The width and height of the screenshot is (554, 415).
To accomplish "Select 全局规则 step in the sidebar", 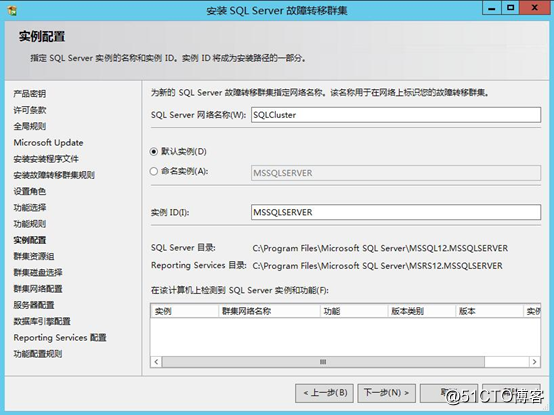I will click(30, 126).
